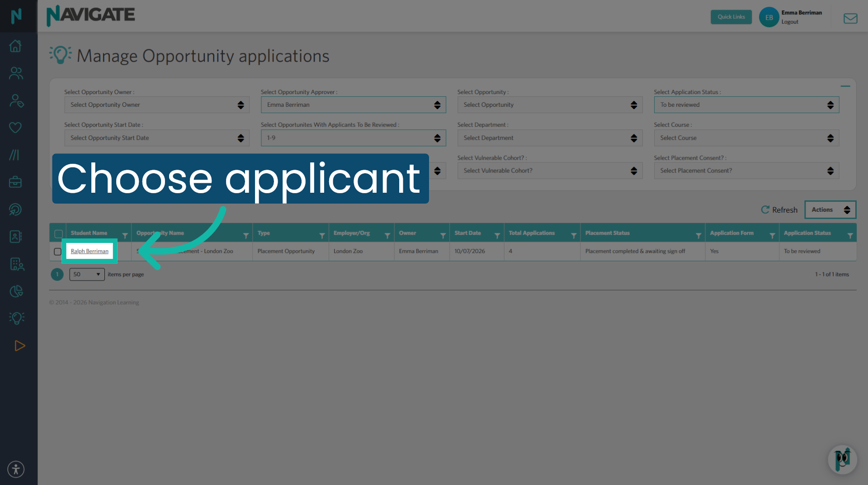Filter the Student Name column
The height and width of the screenshot is (485, 868).
pos(125,236)
